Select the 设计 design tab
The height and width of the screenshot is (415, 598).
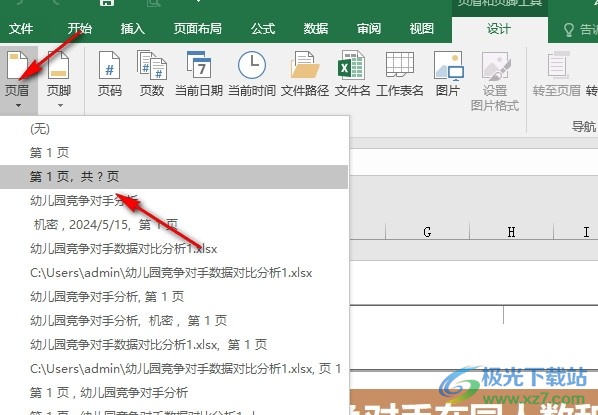499,29
